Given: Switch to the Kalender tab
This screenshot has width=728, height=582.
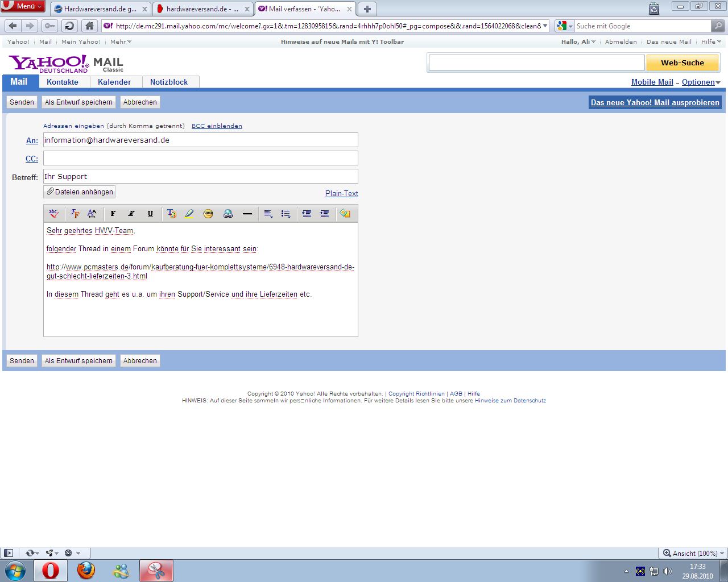Looking at the screenshot, I should coord(114,82).
